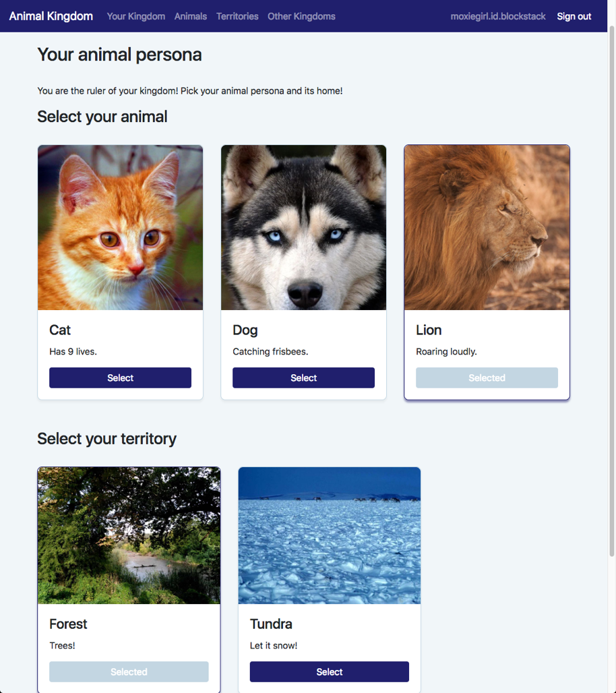616x693 pixels.
Task: Click the forest territory image
Action: (x=129, y=536)
